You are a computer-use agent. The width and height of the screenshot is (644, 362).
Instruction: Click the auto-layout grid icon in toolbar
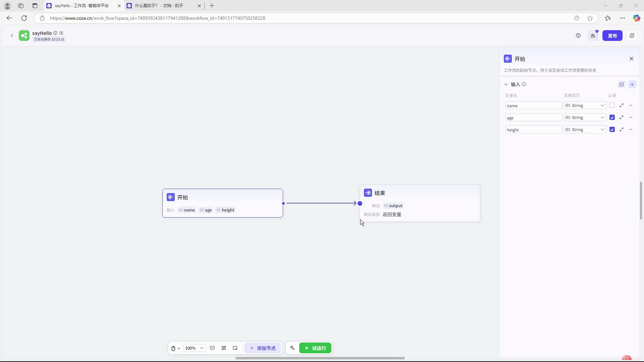coord(224,348)
